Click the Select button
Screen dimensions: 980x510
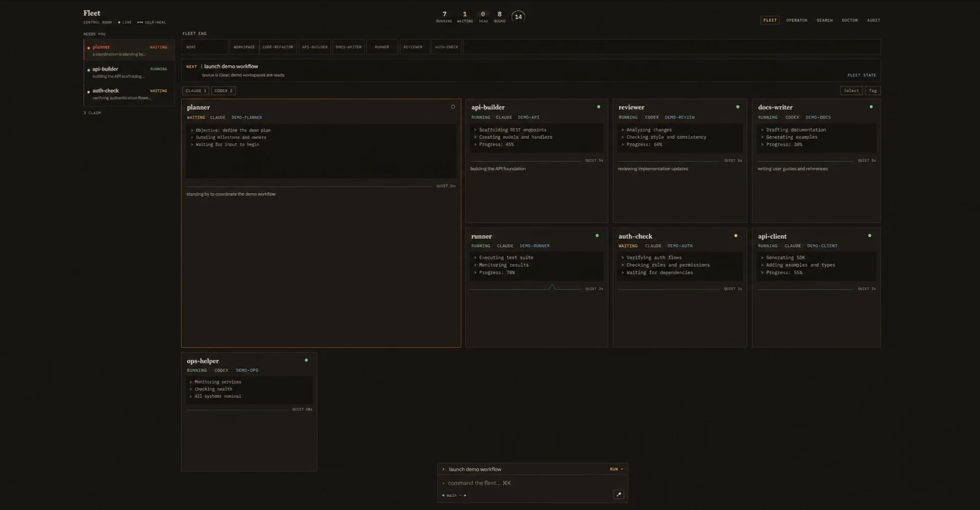[851, 91]
